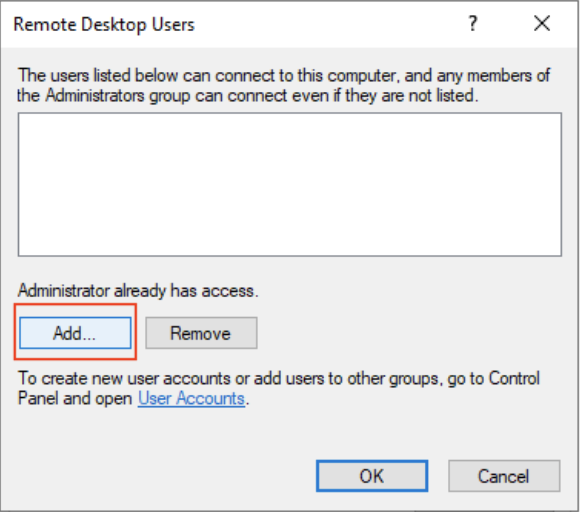Get help via the title bar ? icon
Image resolution: width=581 pixels, height=512 pixels.
(472, 24)
